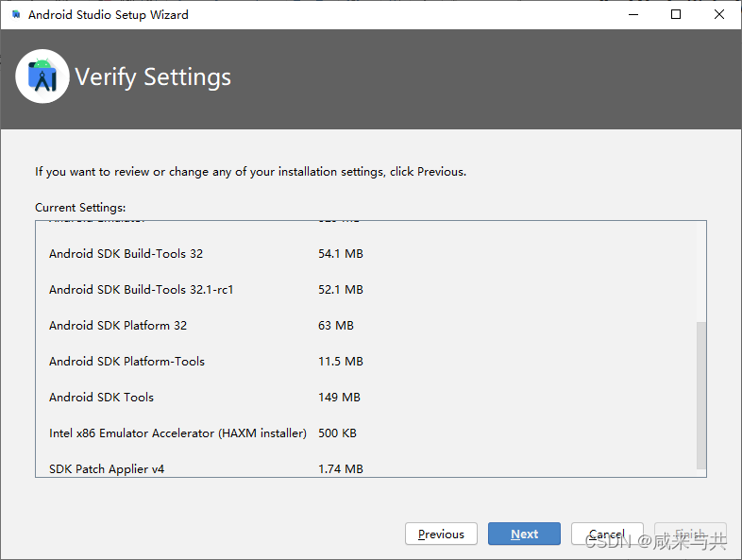Click the small Android Studio title bar icon
Image resolution: width=742 pixels, height=560 pixels.
coord(16,15)
